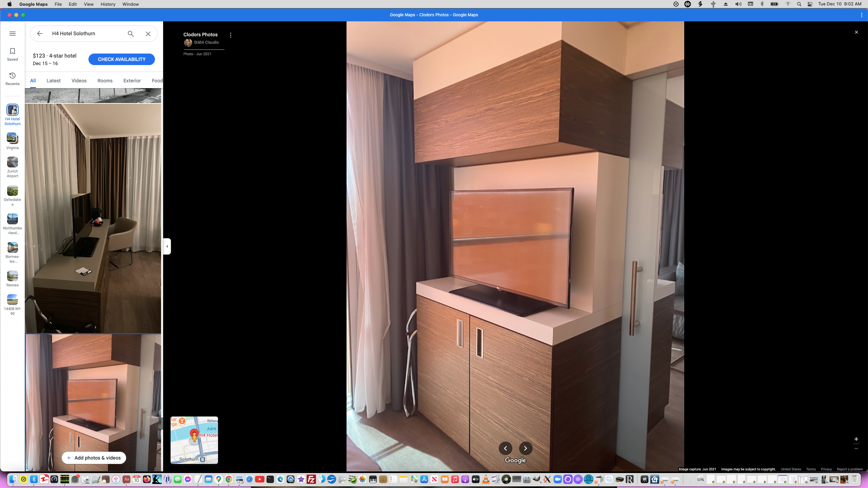This screenshot has width=868, height=488.
Task: Click the Bluetooth icon in the menu bar
Action: click(x=762, y=4)
